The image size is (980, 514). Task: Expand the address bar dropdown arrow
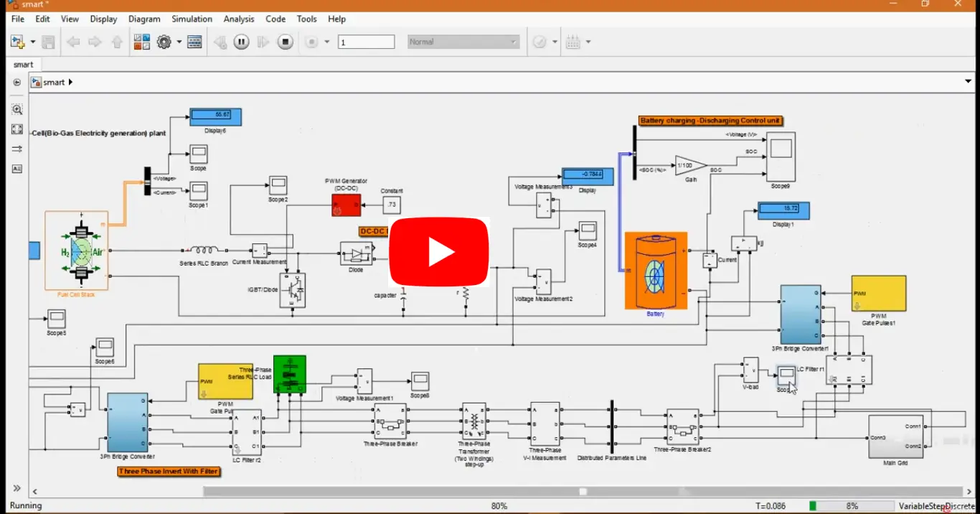968,82
